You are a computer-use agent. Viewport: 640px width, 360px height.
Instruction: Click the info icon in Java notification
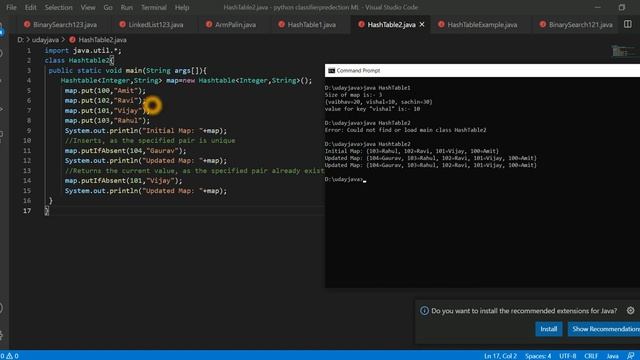[x=424, y=311]
